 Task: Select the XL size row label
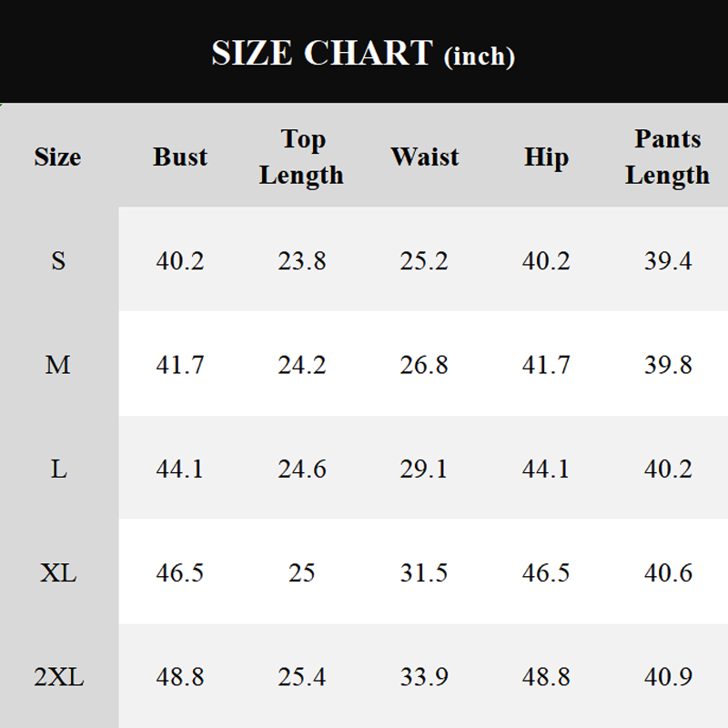pyautogui.click(x=58, y=573)
